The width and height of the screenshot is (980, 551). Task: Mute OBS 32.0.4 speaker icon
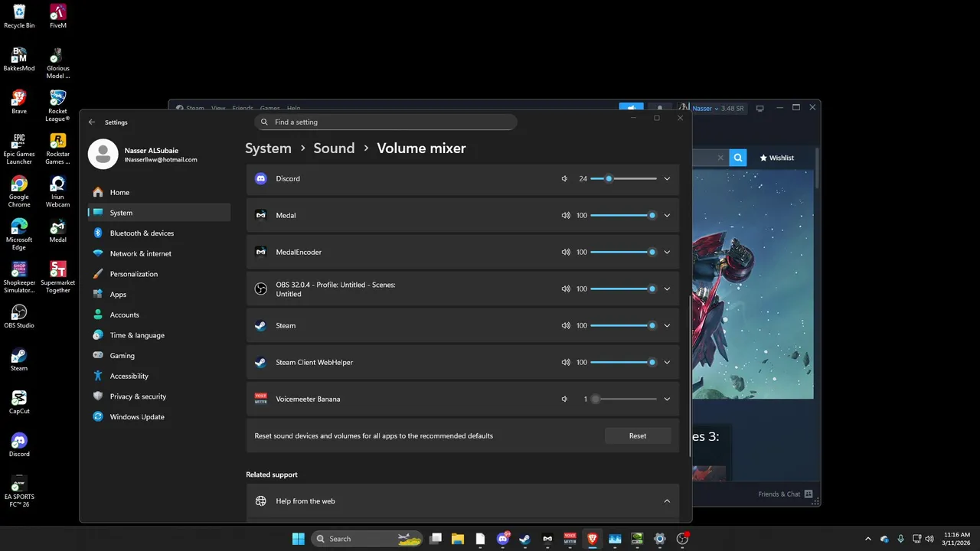[x=566, y=289]
